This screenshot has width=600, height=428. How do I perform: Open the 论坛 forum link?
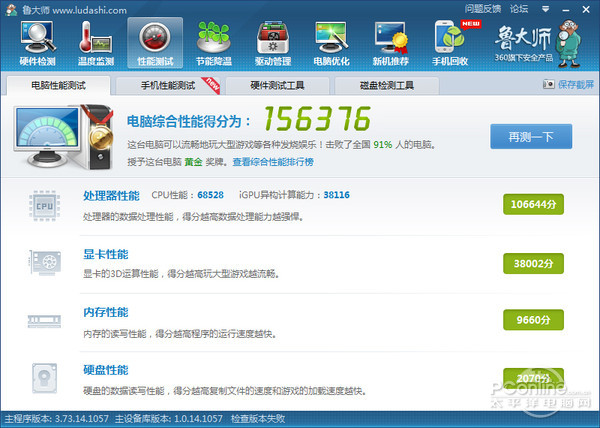(519, 9)
